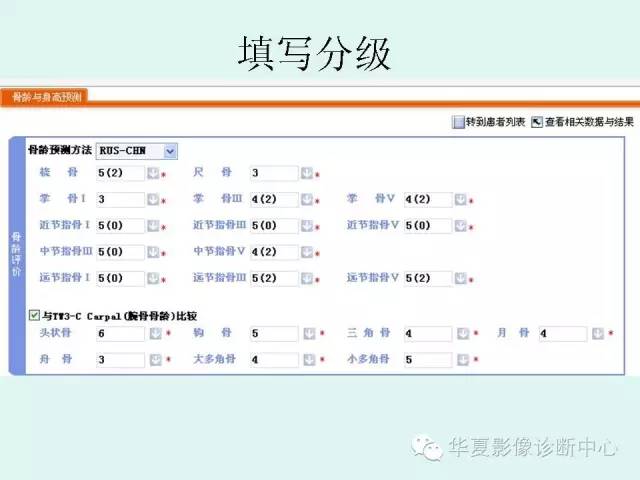Click the 近节指骨I input field
The width and height of the screenshot is (640, 480).
pyautogui.click(x=120, y=226)
